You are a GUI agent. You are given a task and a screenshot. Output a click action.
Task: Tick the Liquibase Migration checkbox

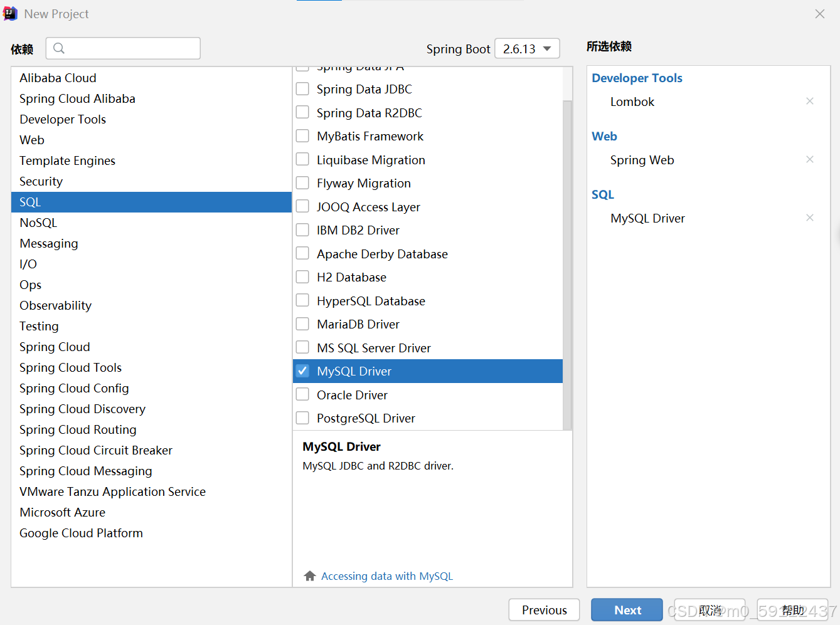[302, 159]
